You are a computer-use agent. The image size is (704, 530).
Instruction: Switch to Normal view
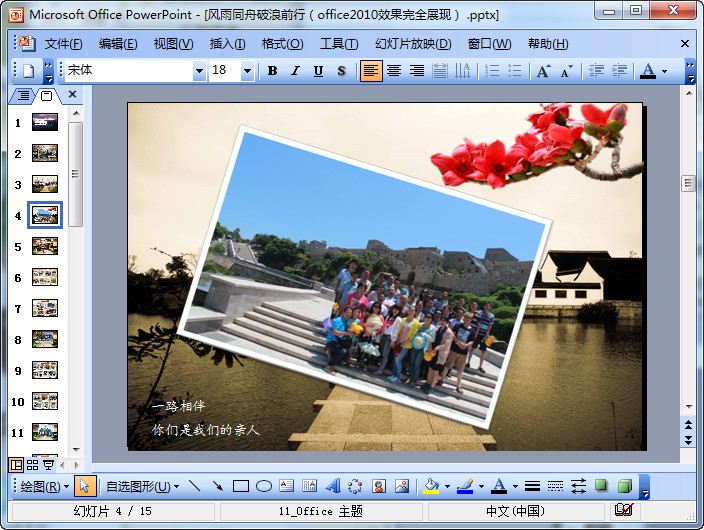pyautogui.click(x=16, y=465)
